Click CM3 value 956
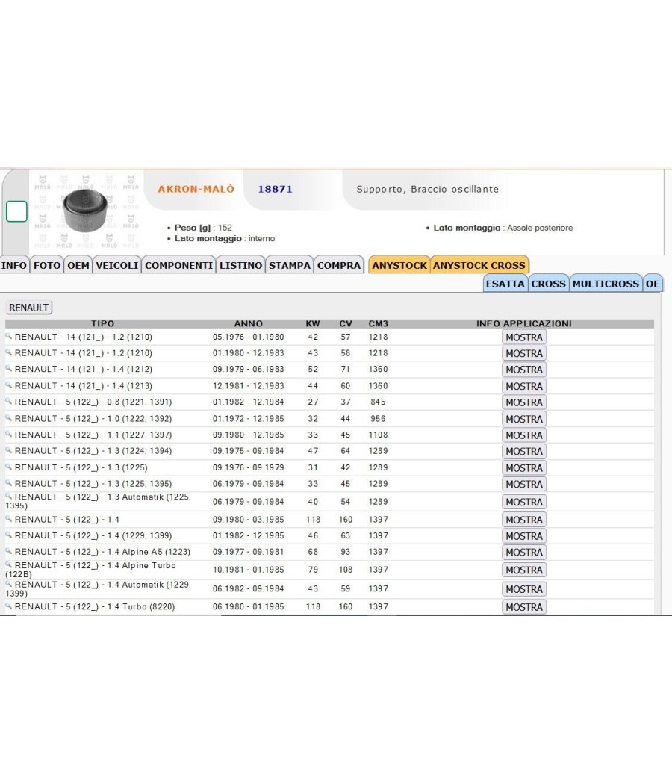Screen dimensions: 672x784 [x=378, y=418]
